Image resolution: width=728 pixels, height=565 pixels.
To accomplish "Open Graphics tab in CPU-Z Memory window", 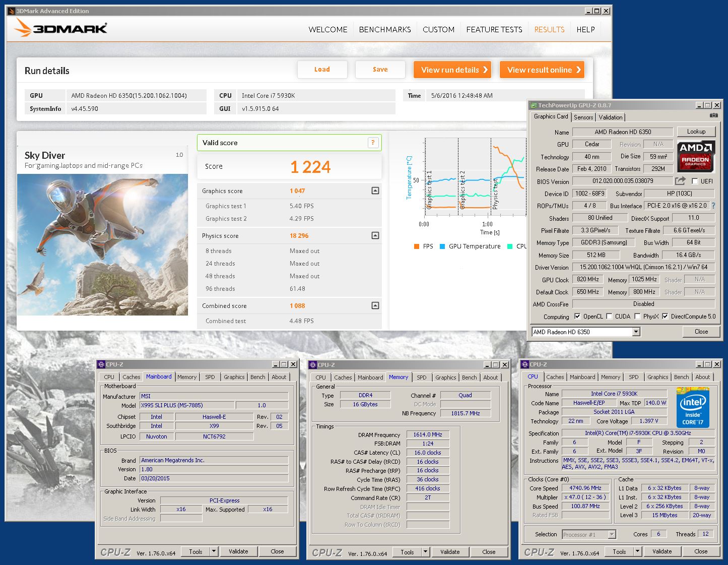I will tap(446, 378).
